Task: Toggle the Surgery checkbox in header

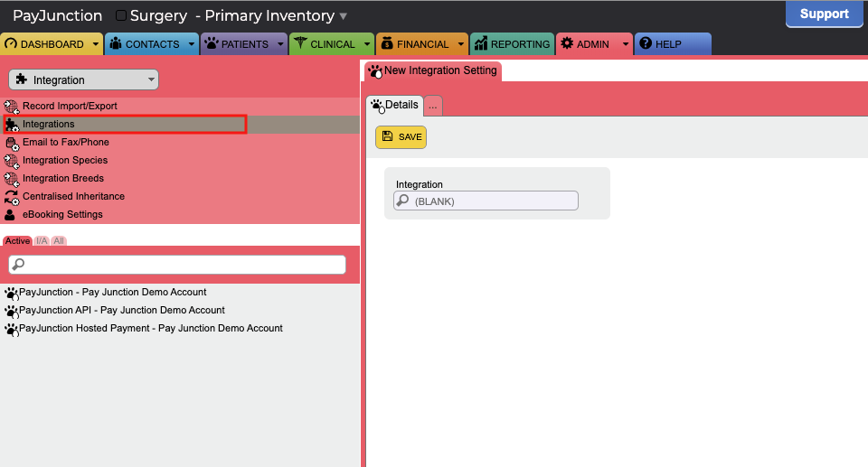Action: [x=120, y=15]
